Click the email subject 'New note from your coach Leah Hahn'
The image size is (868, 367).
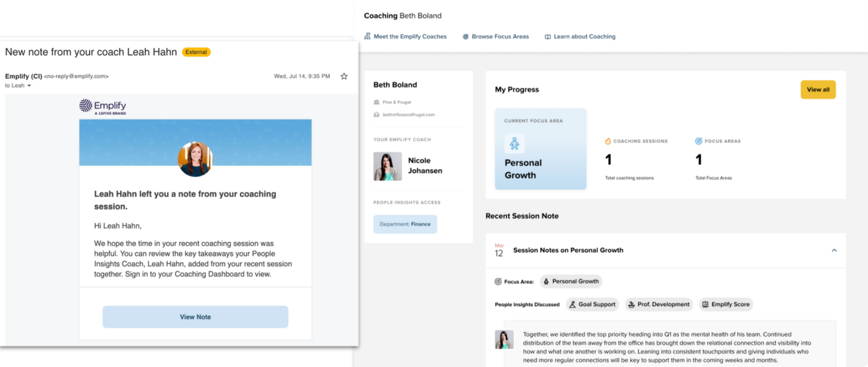point(91,52)
